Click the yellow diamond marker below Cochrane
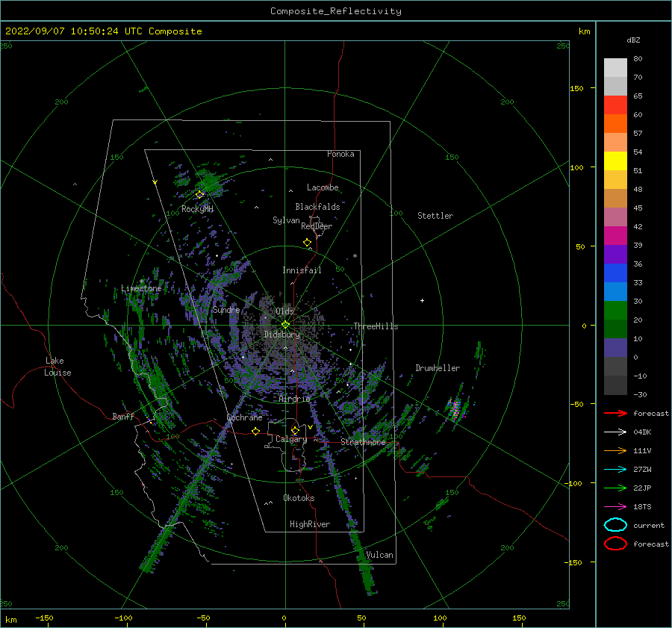The image size is (672, 628). click(x=256, y=432)
